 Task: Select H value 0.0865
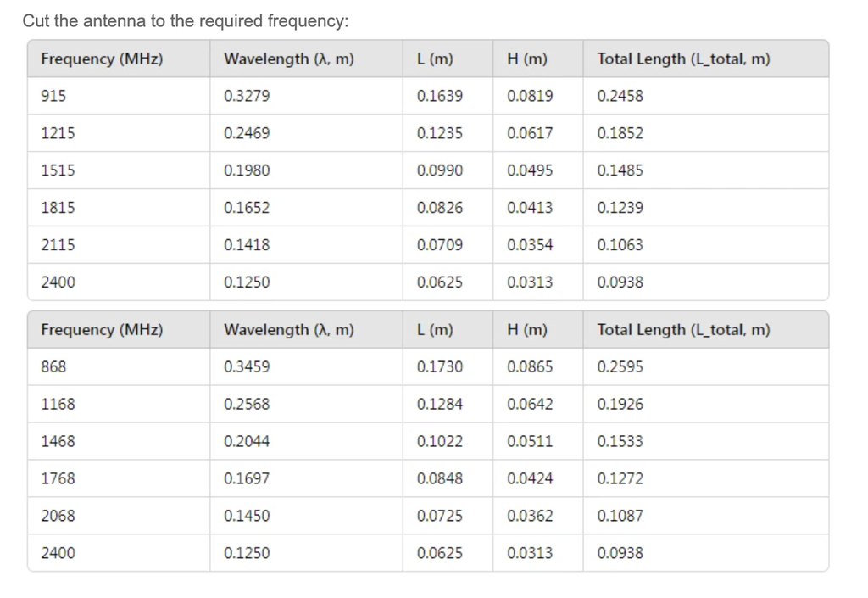tap(530, 367)
